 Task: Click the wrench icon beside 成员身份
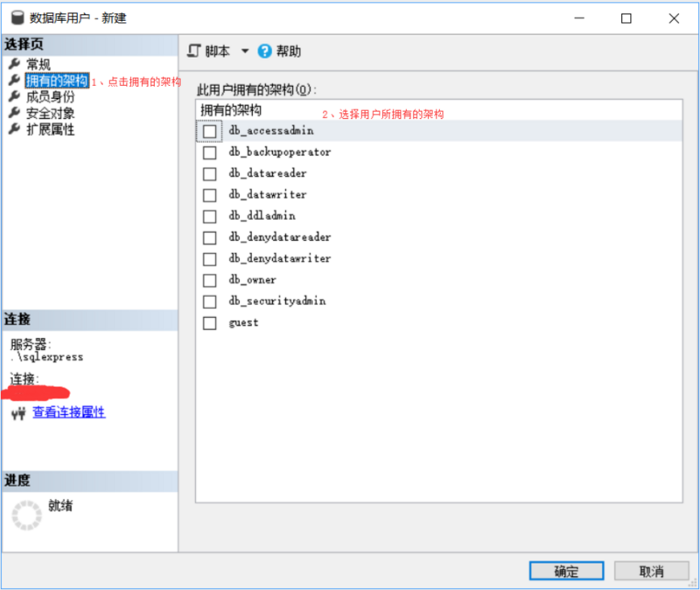pyautogui.click(x=14, y=96)
